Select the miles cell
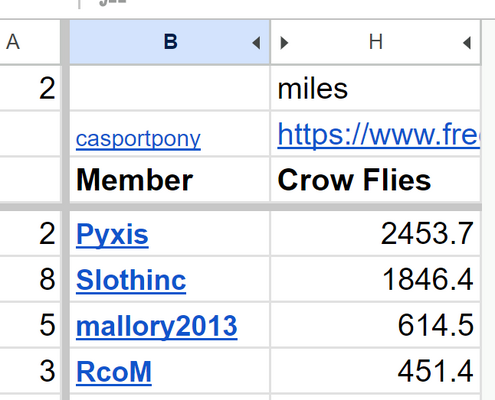The height and width of the screenshot is (400, 495). (376, 88)
